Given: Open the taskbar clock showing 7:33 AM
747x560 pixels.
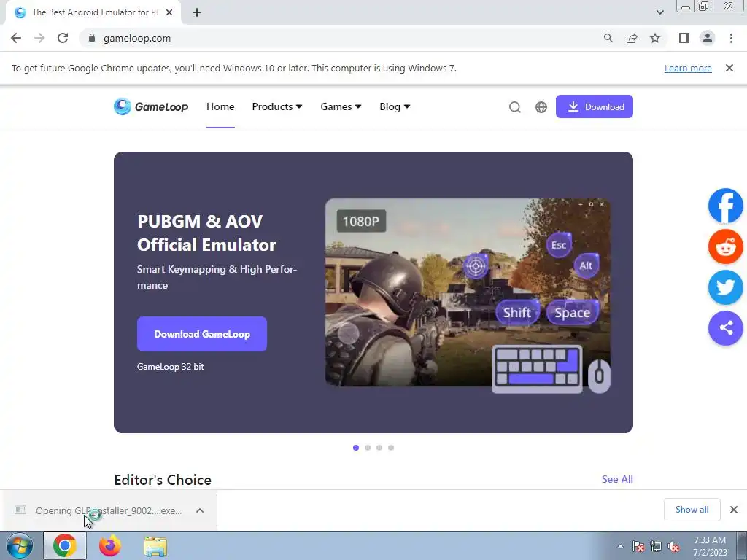Looking at the screenshot, I should tap(710, 546).
